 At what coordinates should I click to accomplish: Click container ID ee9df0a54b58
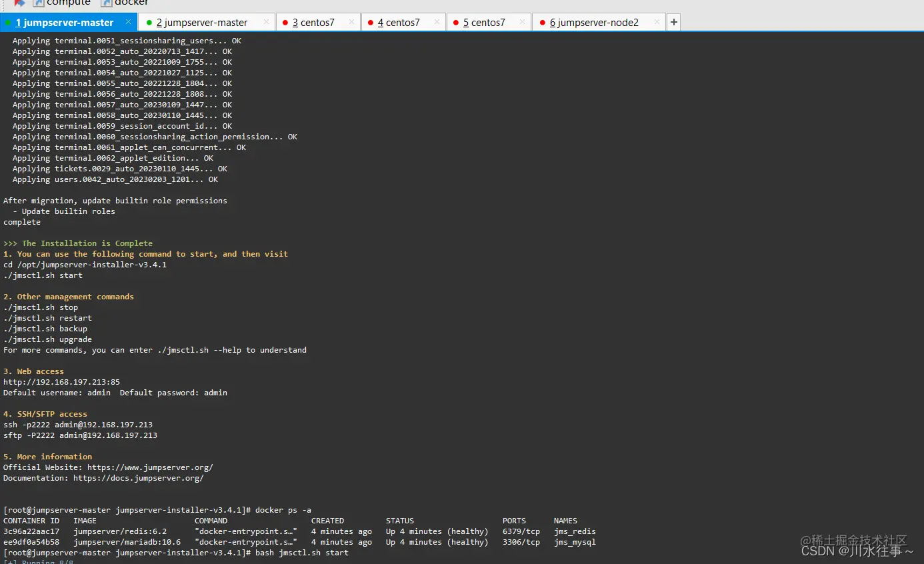click(x=31, y=542)
